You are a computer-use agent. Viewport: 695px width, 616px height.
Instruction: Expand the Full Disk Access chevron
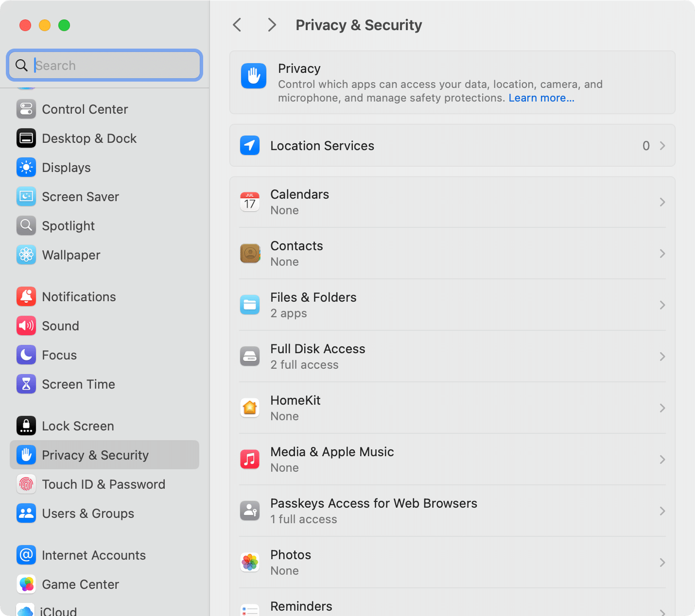pos(662,357)
